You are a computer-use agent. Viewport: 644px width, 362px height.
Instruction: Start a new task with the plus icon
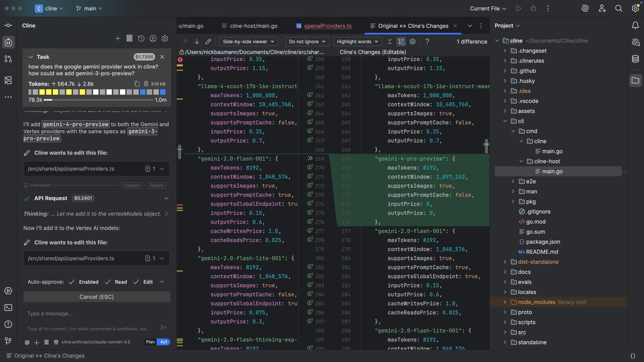117,38
